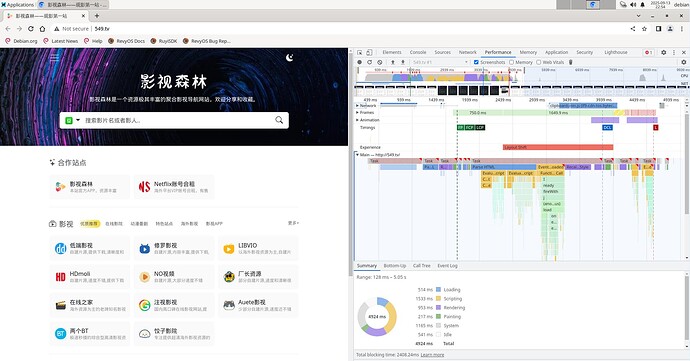Click the Loading blue color swatch

(438, 290)
